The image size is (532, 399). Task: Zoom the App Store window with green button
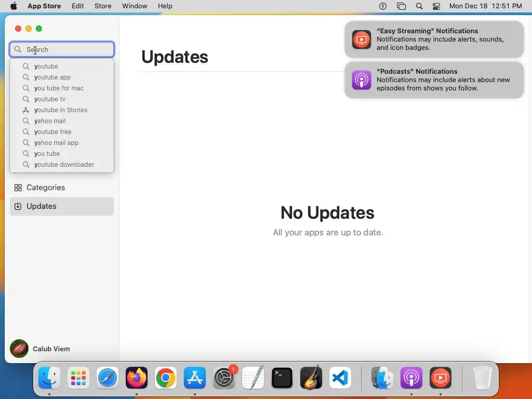point(39,29)
